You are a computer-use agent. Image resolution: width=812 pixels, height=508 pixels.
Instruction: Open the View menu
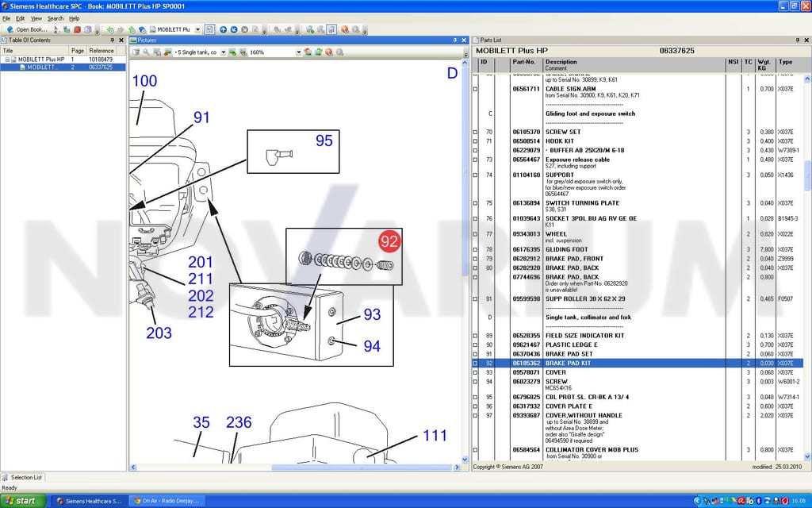tap(36, 18)
